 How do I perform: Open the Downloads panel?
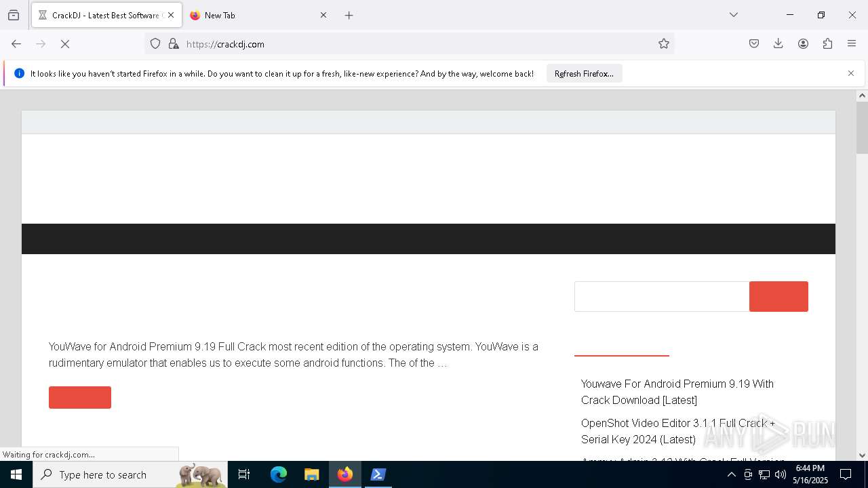pyautogui.click(x=778, y=44)
